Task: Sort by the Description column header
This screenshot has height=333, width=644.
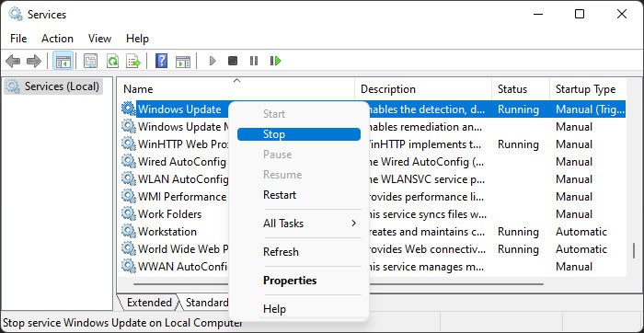Action: 423,89
